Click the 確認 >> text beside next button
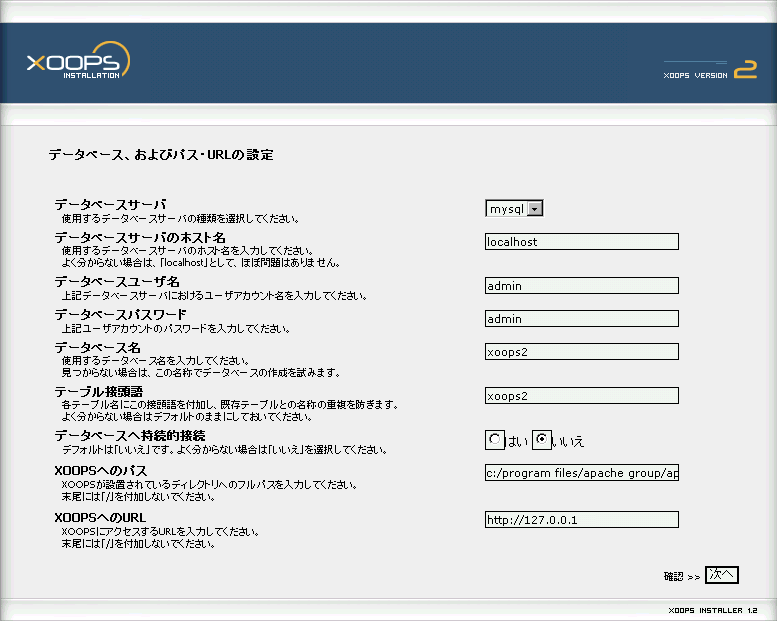Image resolution: width=777 pixels, height=621 pixels. (681, 576)
